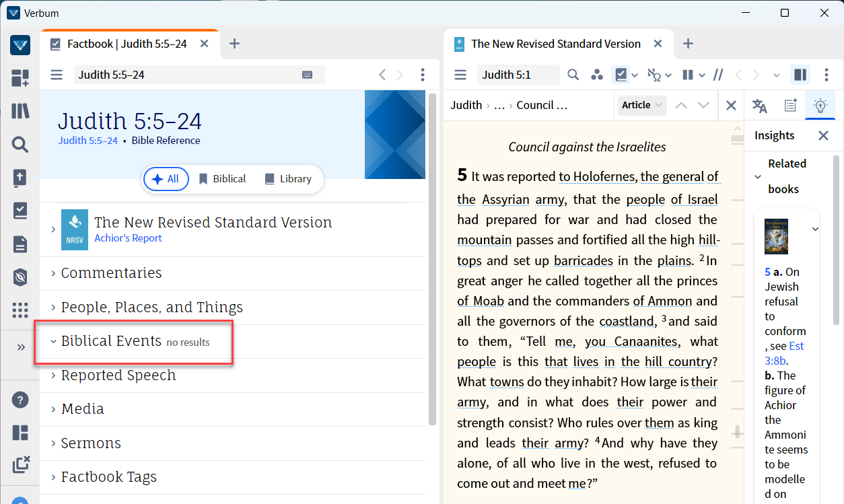Screen dimensions: 844x504
Task: Select the All filter pill
Action: pyautogui.click(x=166, y=179)
